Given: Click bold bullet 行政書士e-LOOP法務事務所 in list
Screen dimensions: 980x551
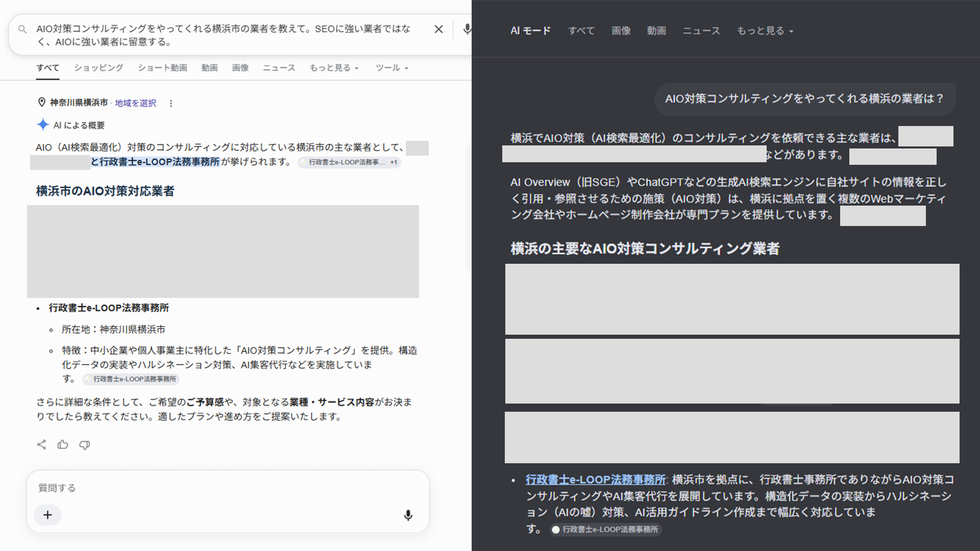Looking at the screenshot, I should (109, 308).
